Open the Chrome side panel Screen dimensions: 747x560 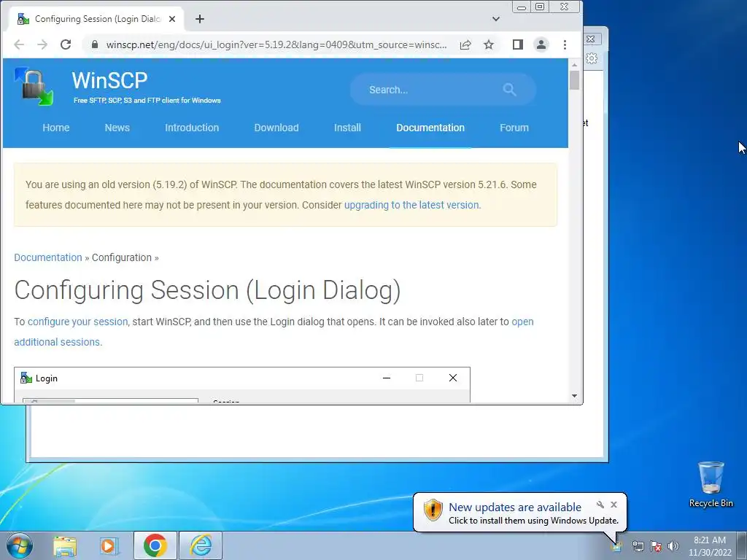click(518, 44)
